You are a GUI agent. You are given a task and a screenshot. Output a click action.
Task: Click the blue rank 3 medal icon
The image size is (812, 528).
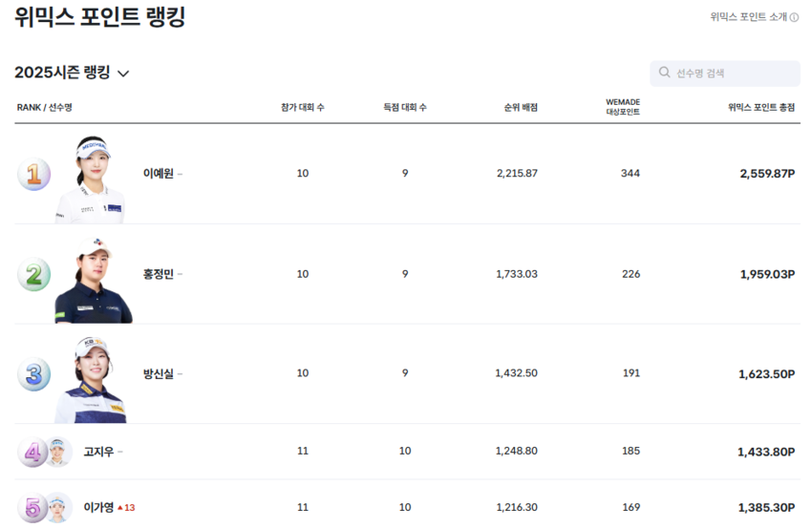(x=33, y=373)
